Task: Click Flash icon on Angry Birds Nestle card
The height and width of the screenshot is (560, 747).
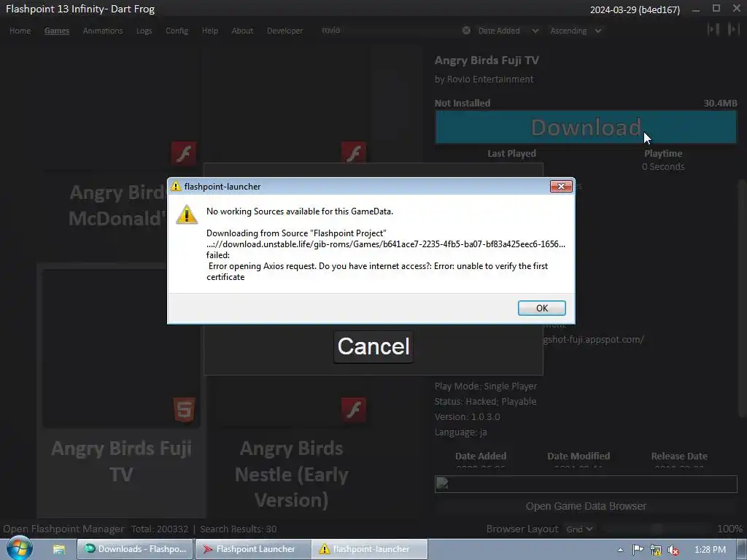Action: (354, 410)
